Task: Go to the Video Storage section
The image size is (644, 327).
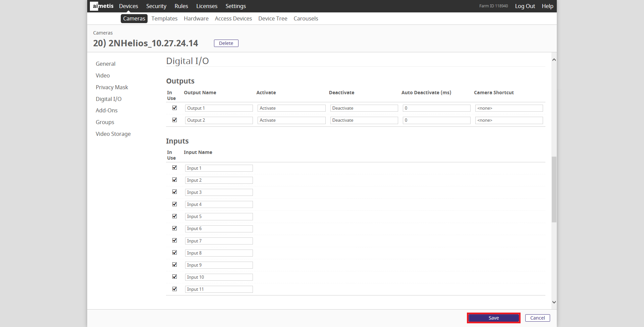Action: (113, 134)
